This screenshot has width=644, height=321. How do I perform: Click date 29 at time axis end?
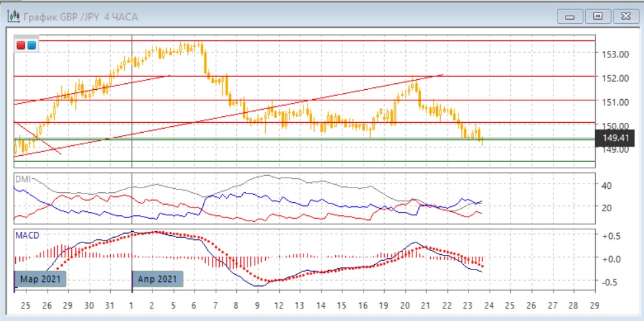point(594,306)
